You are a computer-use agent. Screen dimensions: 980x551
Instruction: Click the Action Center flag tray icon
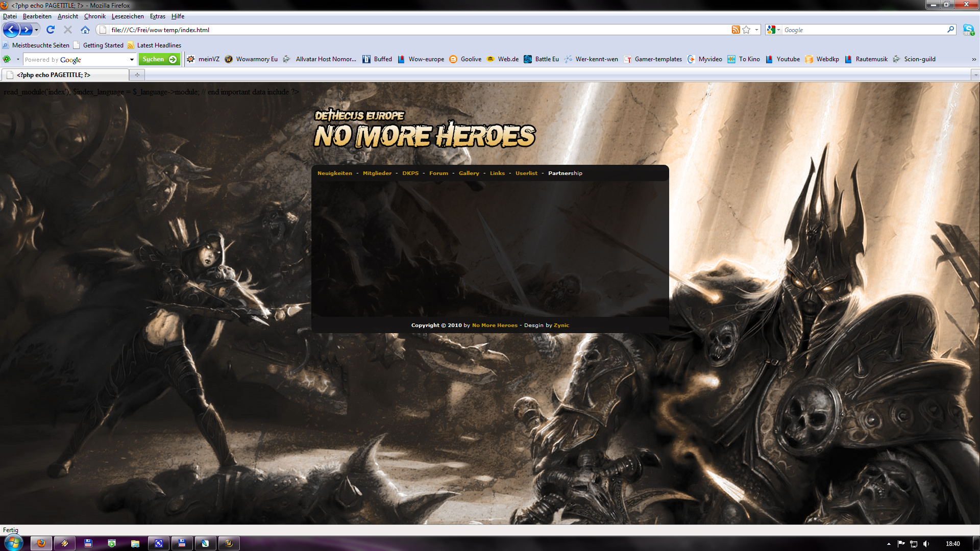click(901, 544)
